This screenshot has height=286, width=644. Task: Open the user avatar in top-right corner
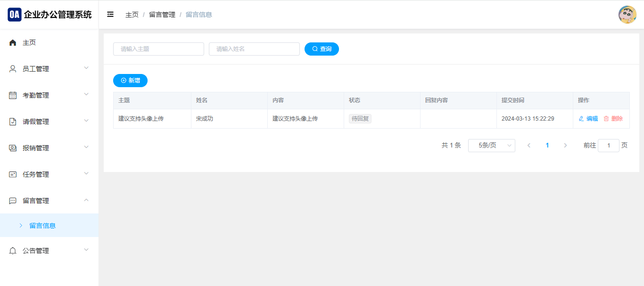(627, 15)
